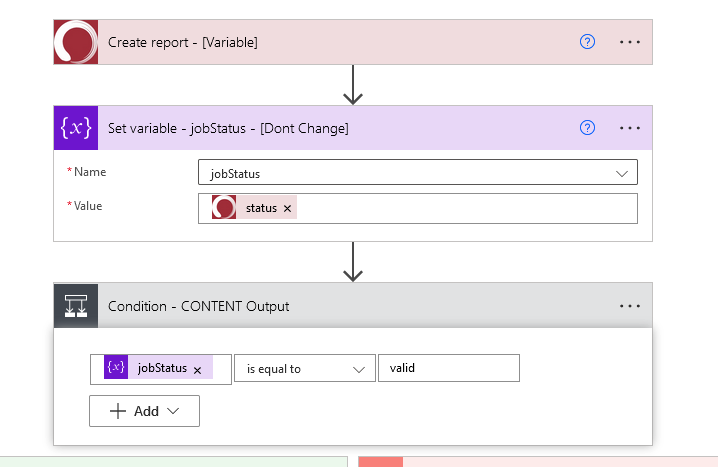Open Create report action's ellipsis menu

pos(629,42)
